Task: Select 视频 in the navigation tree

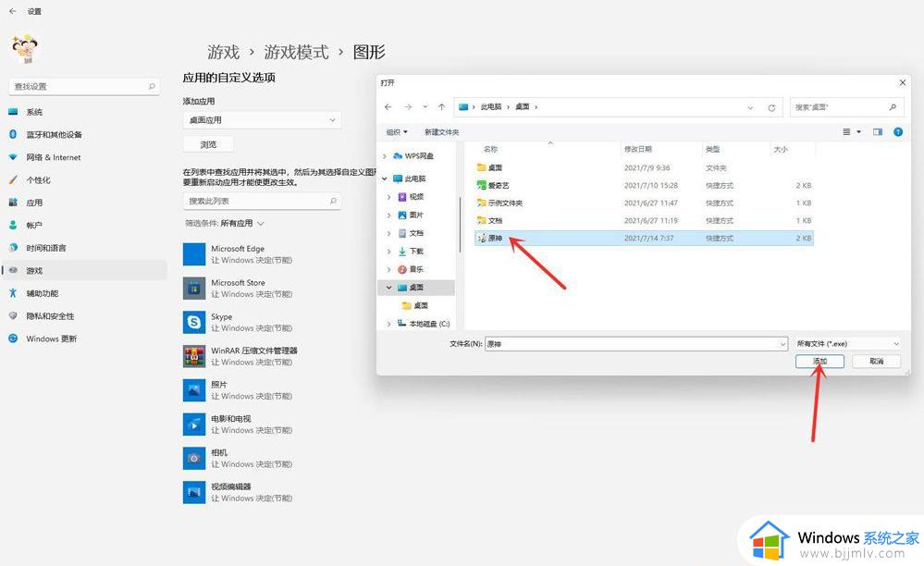Action: [x=416, y=197]
